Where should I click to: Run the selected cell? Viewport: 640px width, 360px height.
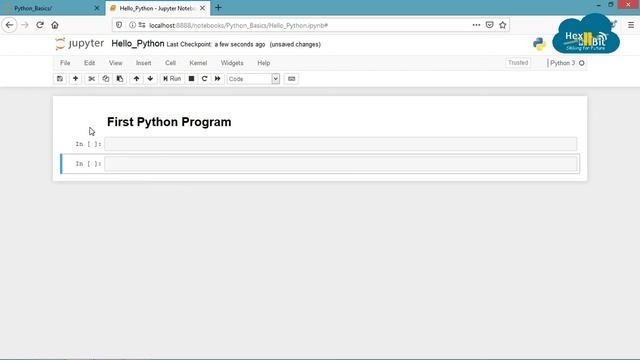coord(172,79)
